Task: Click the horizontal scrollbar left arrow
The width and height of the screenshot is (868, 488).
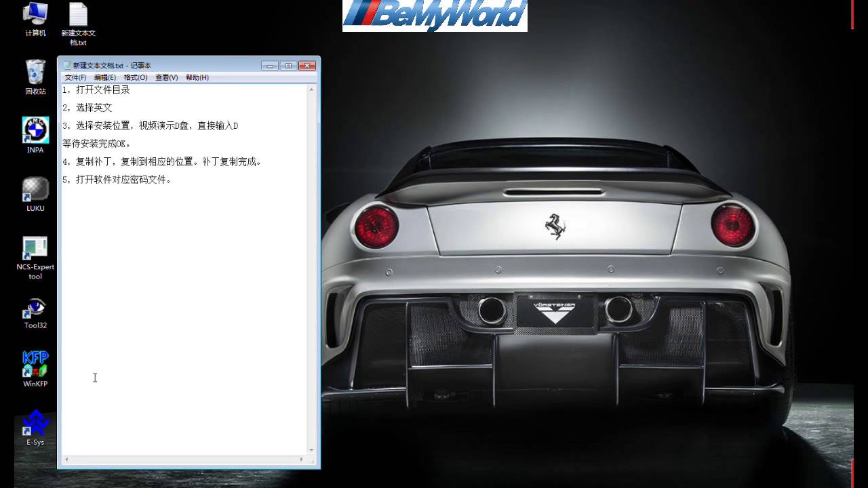Action: click(66, 460)
